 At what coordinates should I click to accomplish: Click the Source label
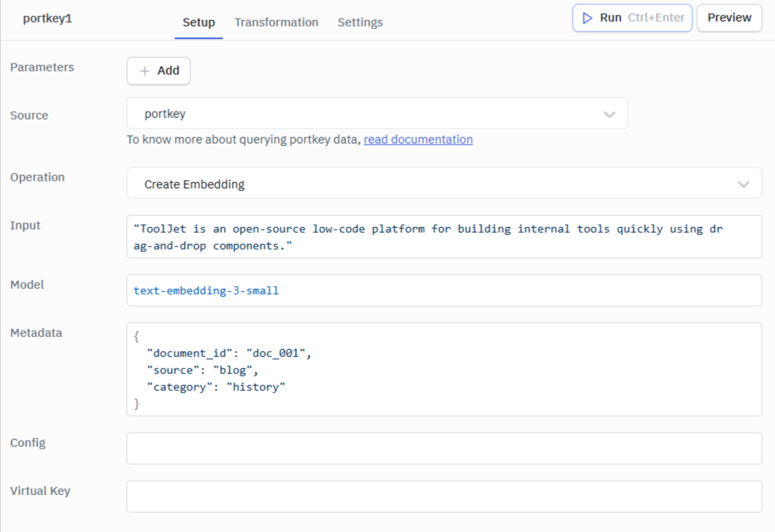[29, 116]
